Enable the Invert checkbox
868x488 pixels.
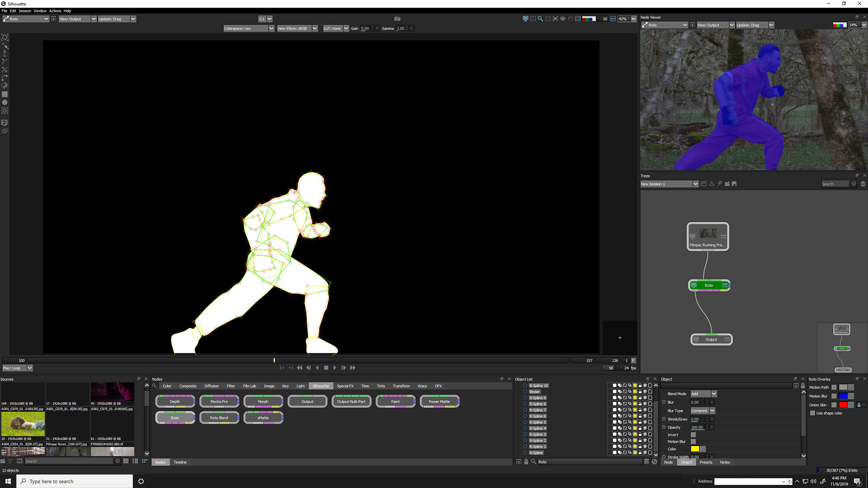pyautogui.click(x=693, y=435)
